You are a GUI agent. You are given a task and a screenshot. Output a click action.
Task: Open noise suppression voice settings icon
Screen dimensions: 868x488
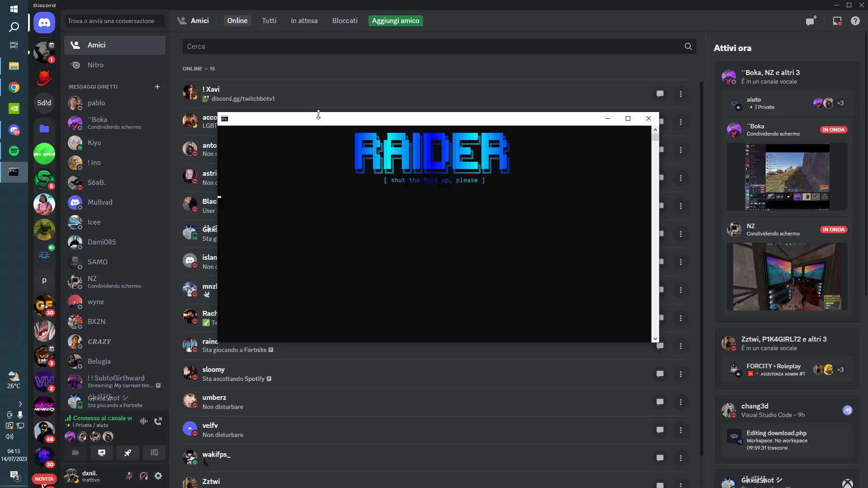point(143,421)
